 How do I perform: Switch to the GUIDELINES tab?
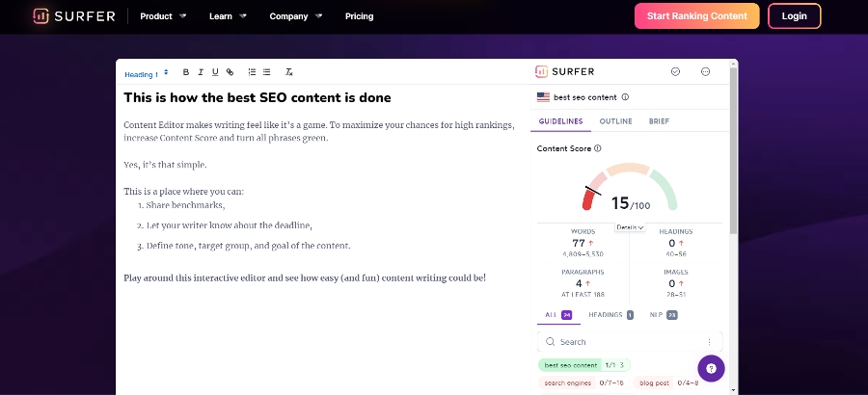(x=560, y=121)
